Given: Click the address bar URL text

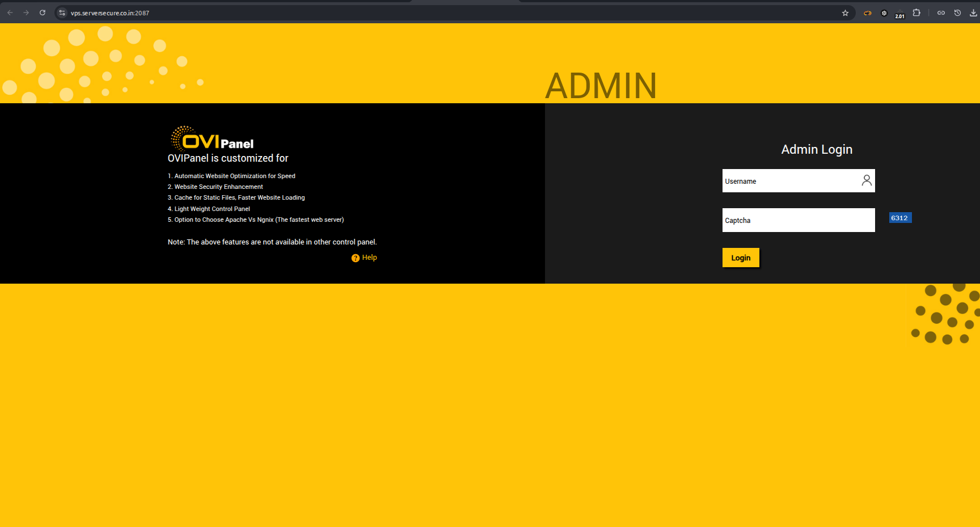Looking at the screenshot, I should click(x=110, y=13).
